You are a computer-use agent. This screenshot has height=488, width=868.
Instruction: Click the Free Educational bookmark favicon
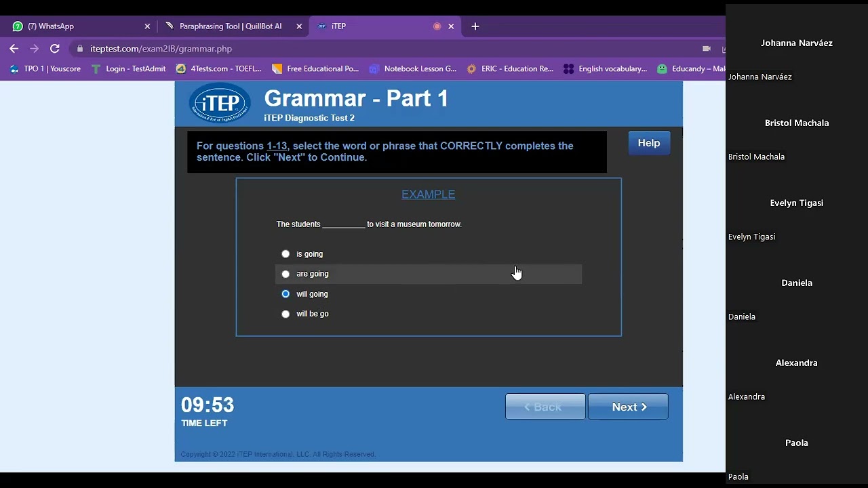coord(277,68)
